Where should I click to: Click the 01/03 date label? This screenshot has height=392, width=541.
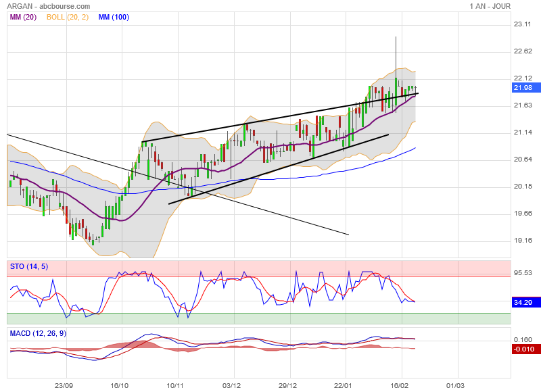tap(455, 385)
